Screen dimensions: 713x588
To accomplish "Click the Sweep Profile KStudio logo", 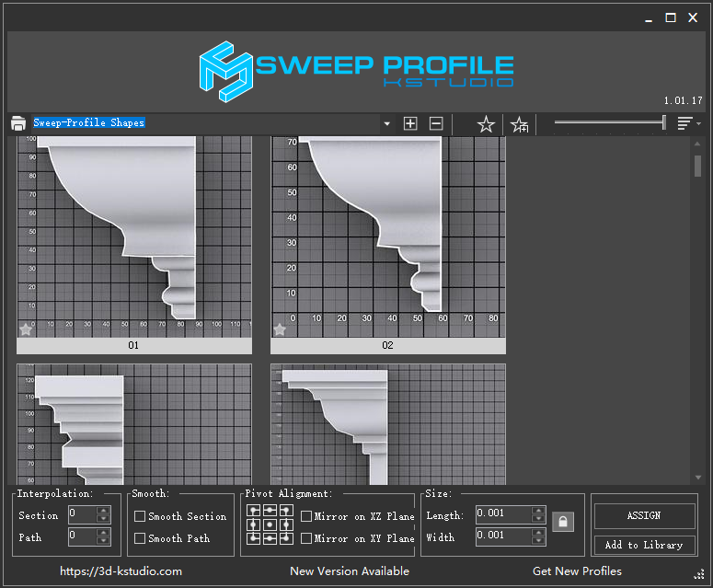I will [x=357, y=72].
